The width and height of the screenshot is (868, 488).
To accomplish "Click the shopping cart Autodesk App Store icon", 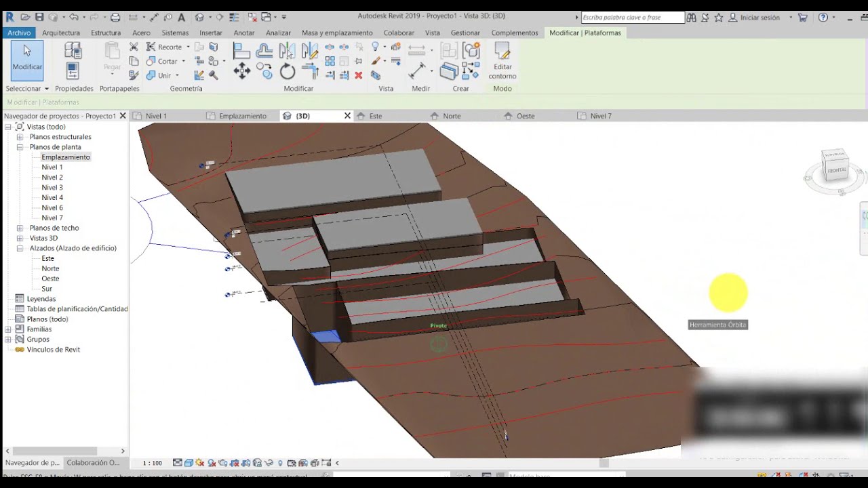I will point(803,17).
